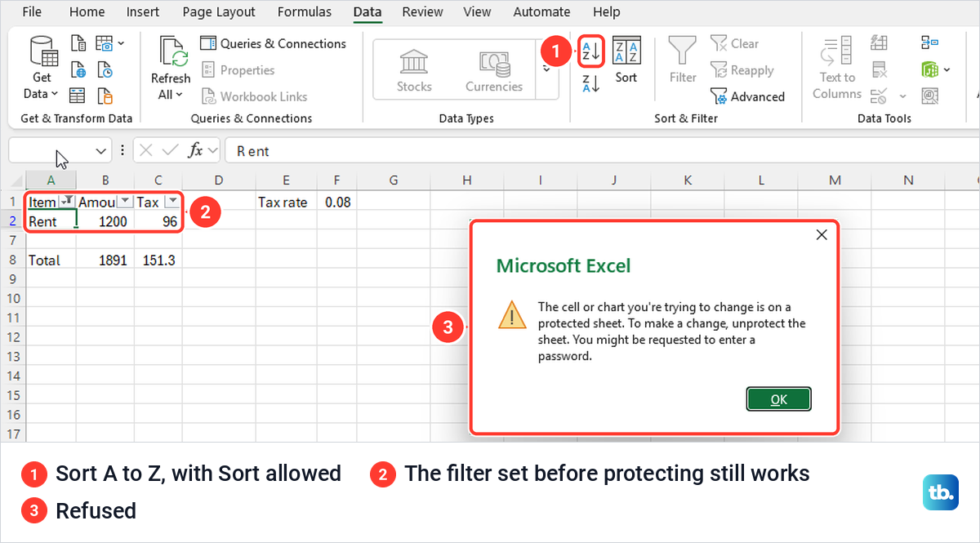Image resolution: width=980 pixels, height=543 pixels.
Task: Switch to the Home tab
Action: (87, 11)
